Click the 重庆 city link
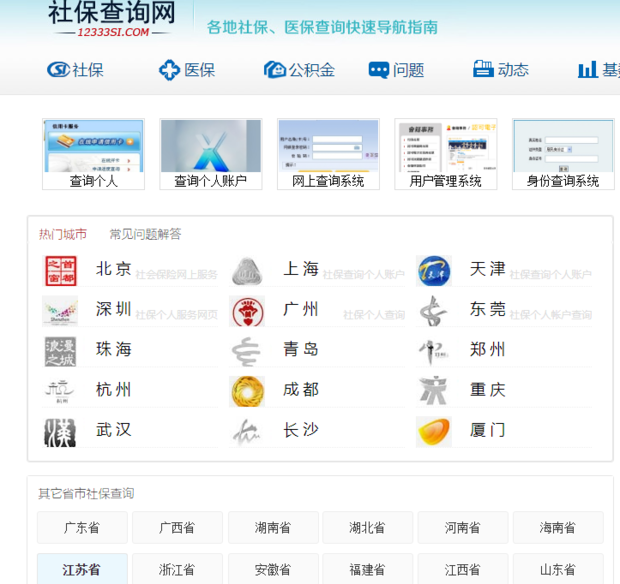 tap(488, 390)
